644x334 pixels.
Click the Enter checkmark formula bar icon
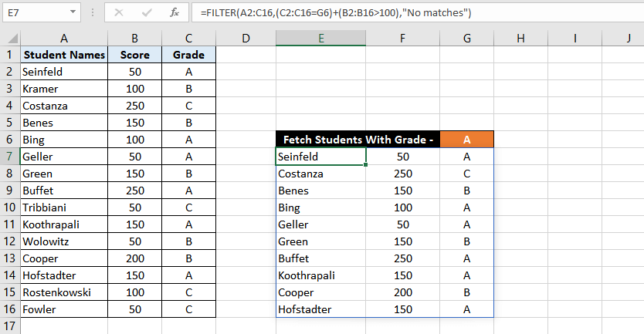(147, 12)
